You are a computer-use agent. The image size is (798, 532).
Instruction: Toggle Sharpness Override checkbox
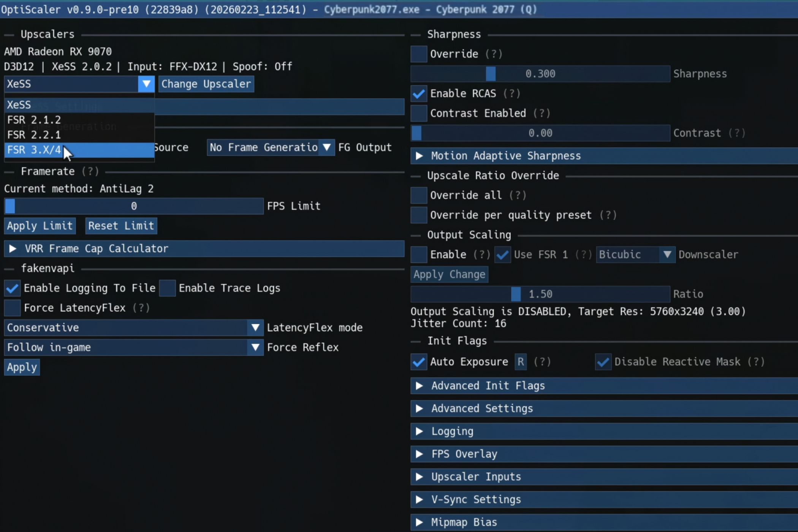(419, 54)
